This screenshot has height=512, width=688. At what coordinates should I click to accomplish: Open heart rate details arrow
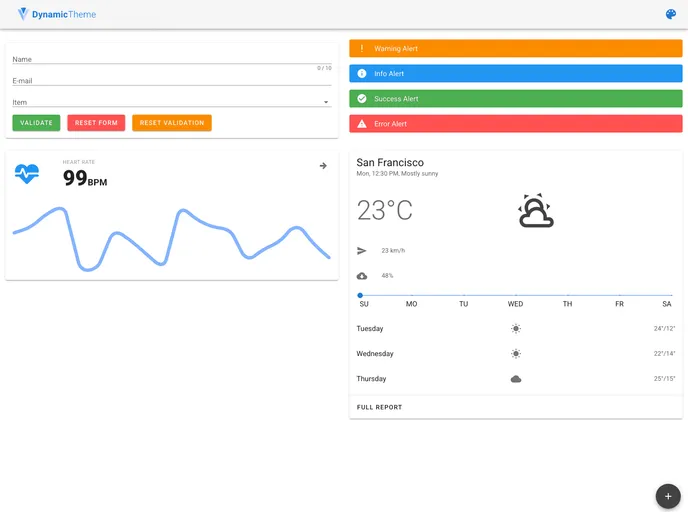(x=323, y=165)
